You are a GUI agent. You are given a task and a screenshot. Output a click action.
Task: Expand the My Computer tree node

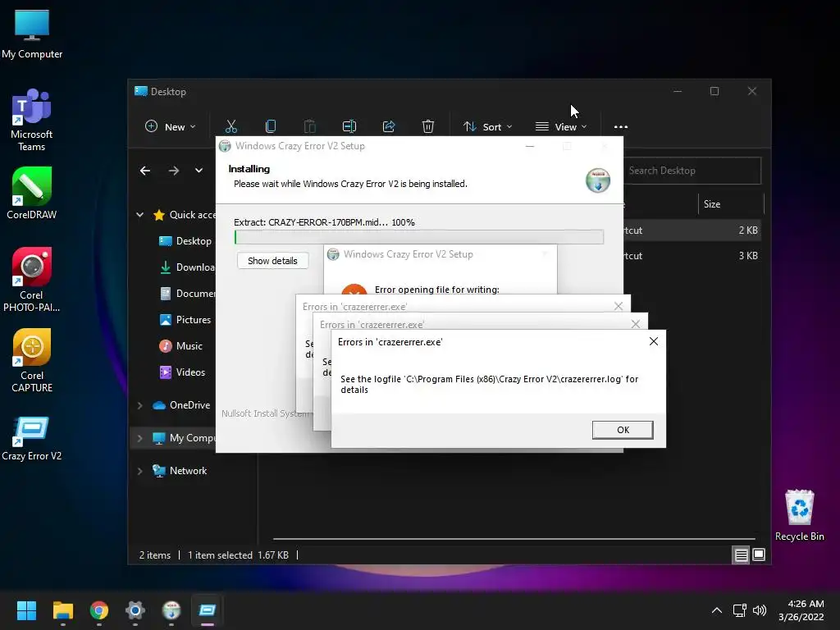coord(139,438)
